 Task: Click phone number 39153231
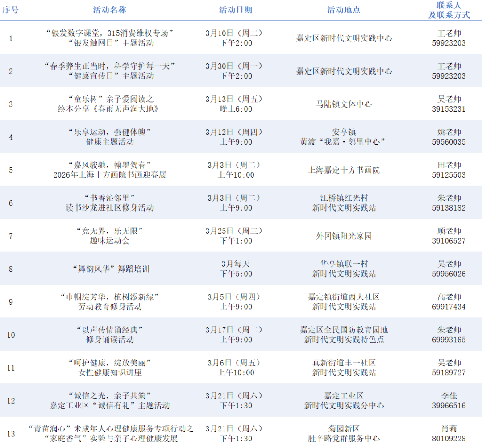[x=449, y=109]
